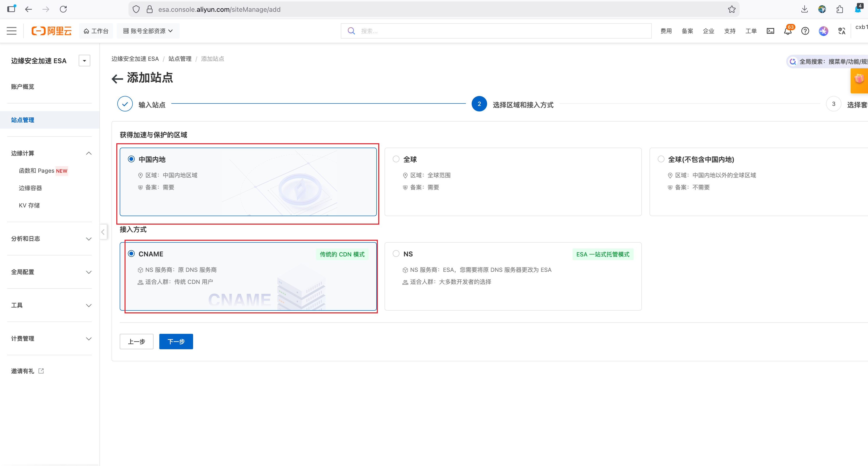Click the help question mark icon
Viewport: 868px width, 466px height.
click(805, 31)
